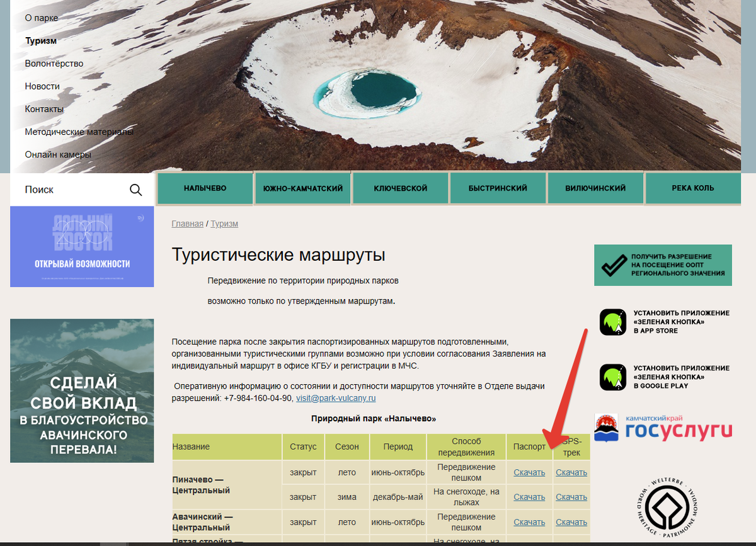The image size is (756, 546).
Task: Download GPS-трек for Авачинский — Центральный route
Action: [x=571, y=521]
